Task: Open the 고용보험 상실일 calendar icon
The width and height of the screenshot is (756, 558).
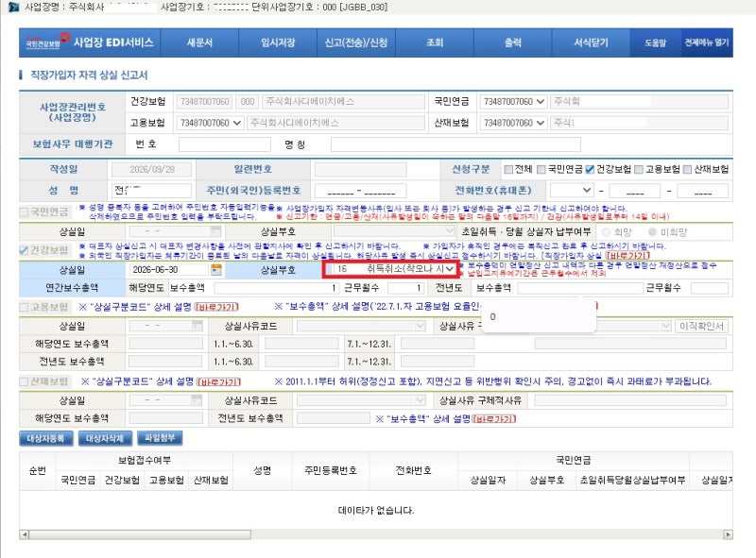Action: pos(198,327)
